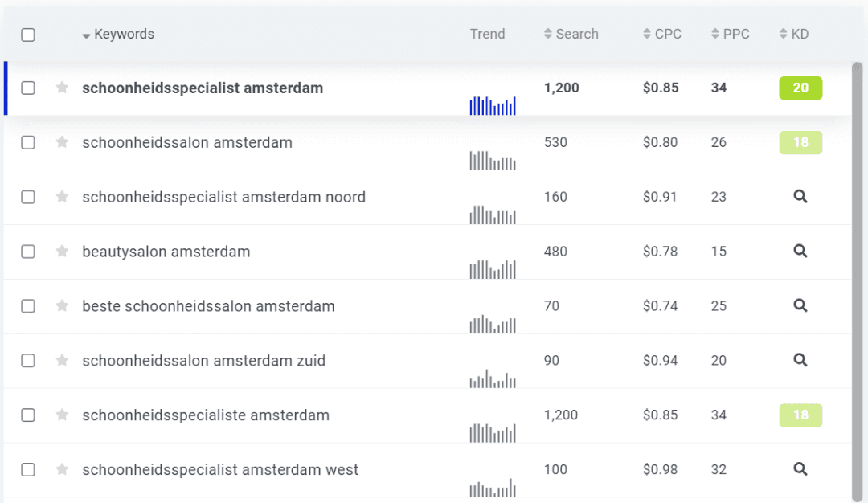Tick checkbox for schoonheidsspecialiste amsterdam
The width and height of the screenshot is (868, 503).
point(28,415)
